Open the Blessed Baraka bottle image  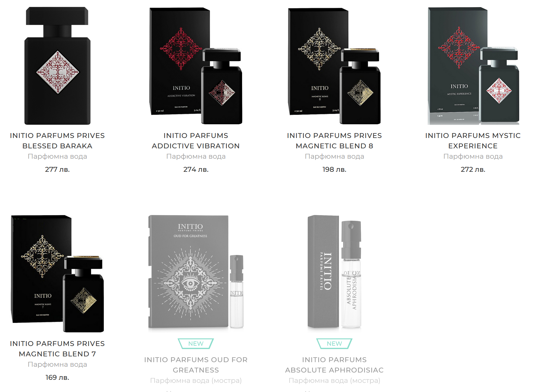[x=57, y=66]
